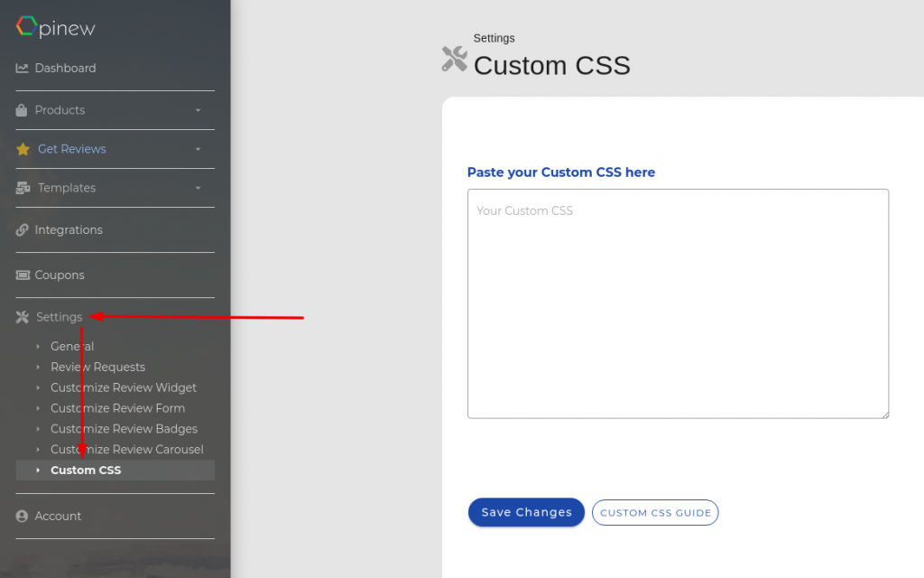Click the Coupons ticket icon

pos(23,275)
